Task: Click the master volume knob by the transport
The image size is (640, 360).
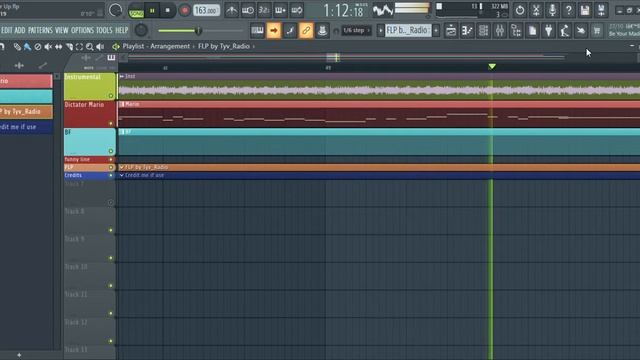Action: 116,10
